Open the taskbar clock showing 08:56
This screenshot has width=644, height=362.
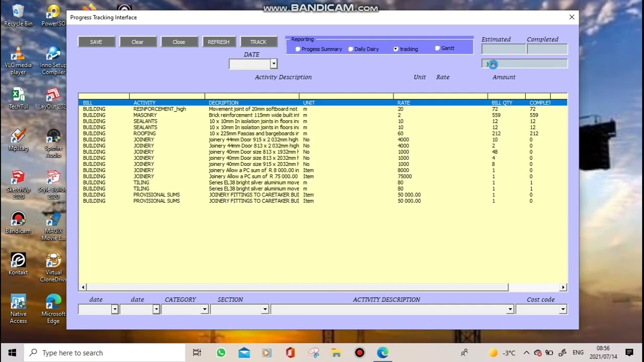(x=604, y=352)
